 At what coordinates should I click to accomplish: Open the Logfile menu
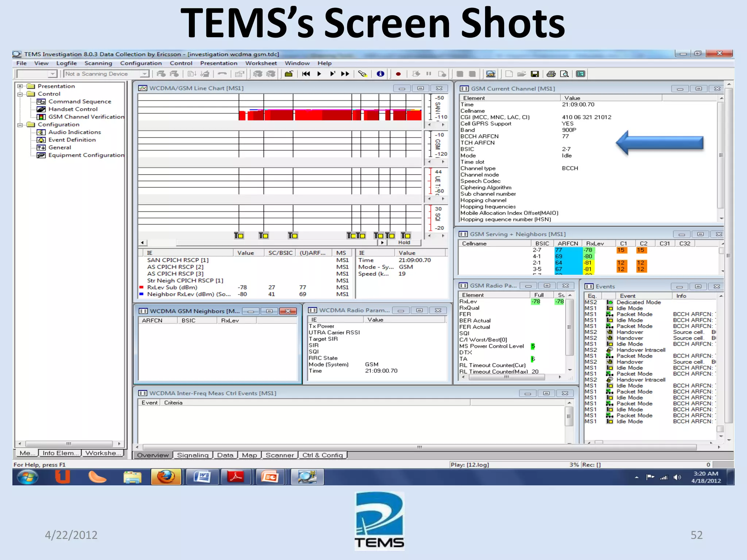[66, 63]
